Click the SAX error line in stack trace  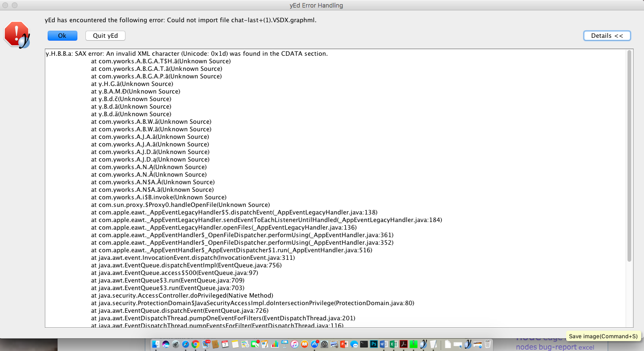coord(186,54)
